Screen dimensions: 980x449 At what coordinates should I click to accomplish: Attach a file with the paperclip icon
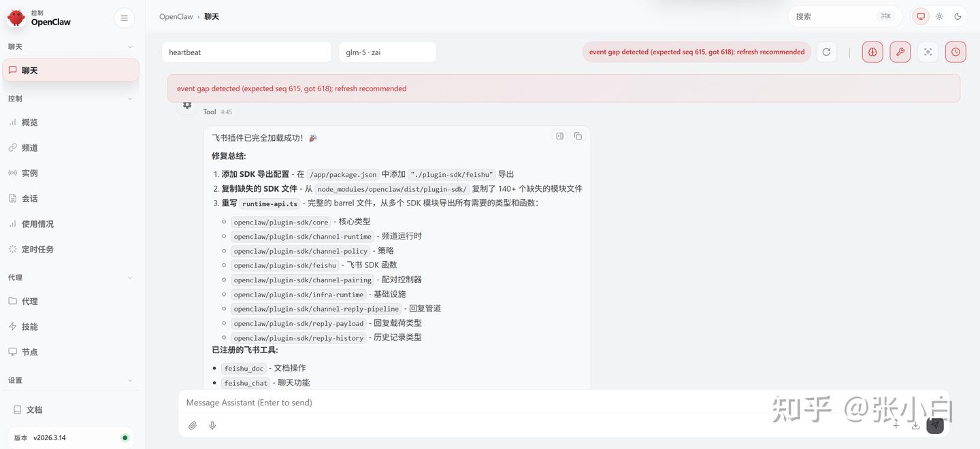point(193,425)
